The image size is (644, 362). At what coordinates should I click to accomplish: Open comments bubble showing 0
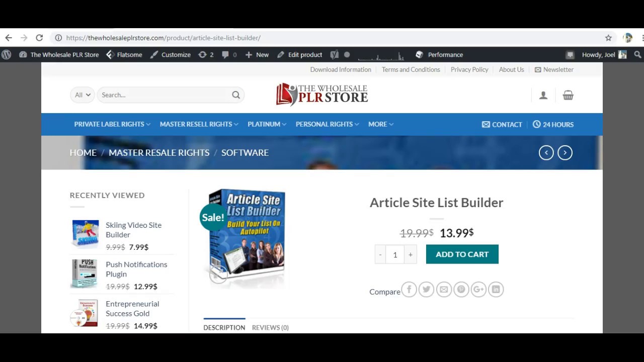229,55
